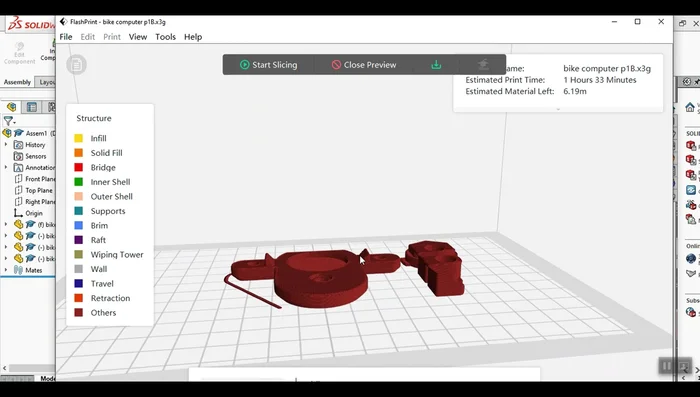Expand the info panel chevron below material left
Image resolution: width=700 pixels, height=397 pixels.
[x=558, y=109]
